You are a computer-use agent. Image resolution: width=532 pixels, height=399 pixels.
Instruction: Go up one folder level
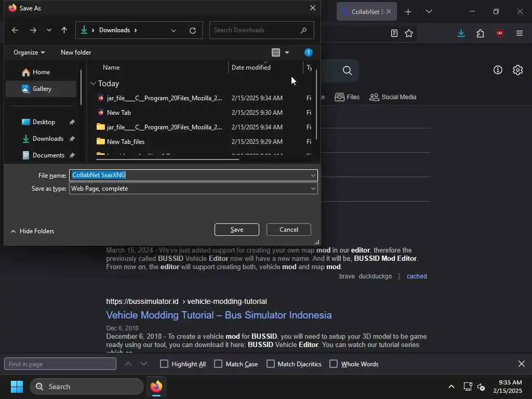64,30
